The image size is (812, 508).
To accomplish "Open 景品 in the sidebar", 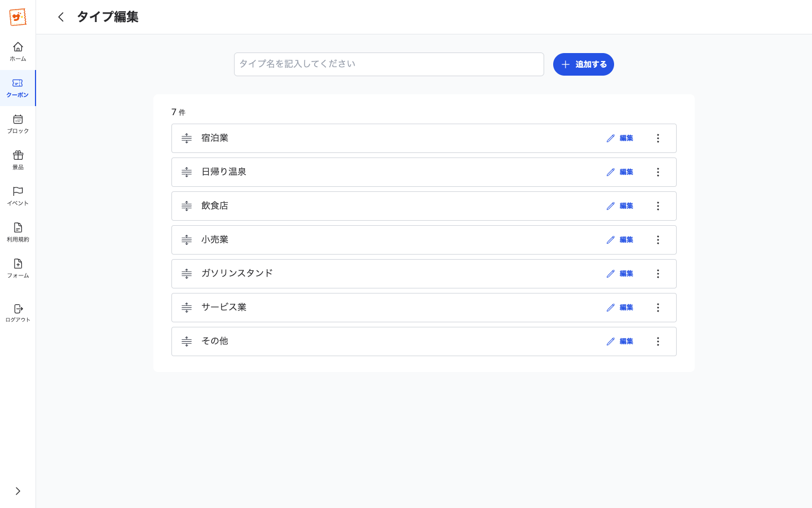I will coord(18,160).
